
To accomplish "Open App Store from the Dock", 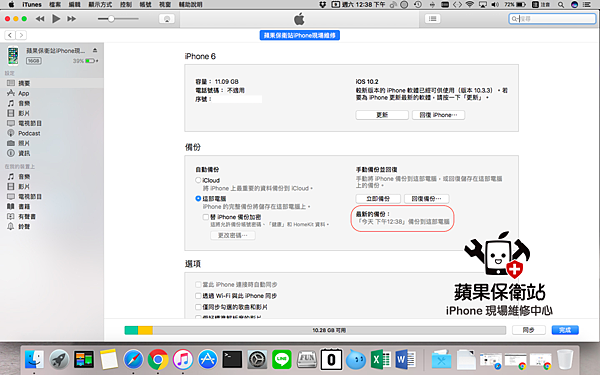I will (207, 360).
